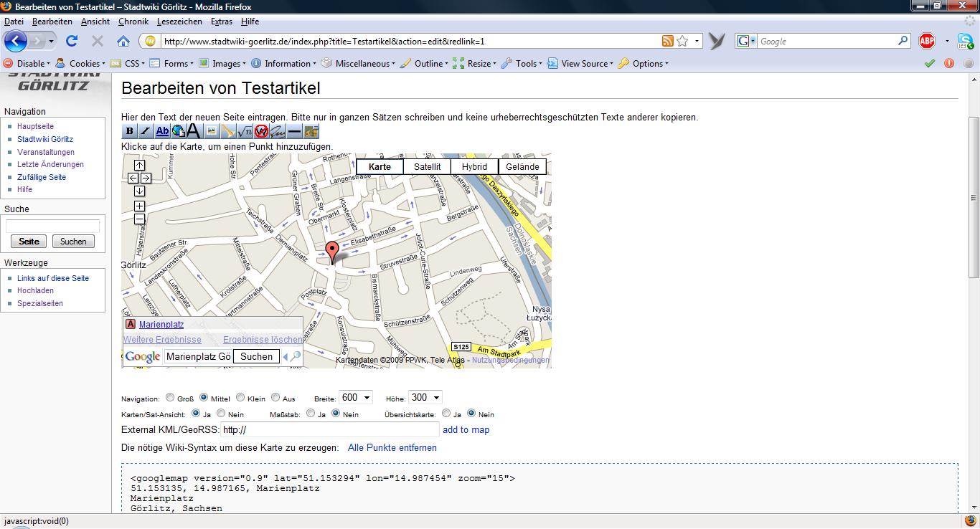Click the Google map toolbar icon

[311, 131]
